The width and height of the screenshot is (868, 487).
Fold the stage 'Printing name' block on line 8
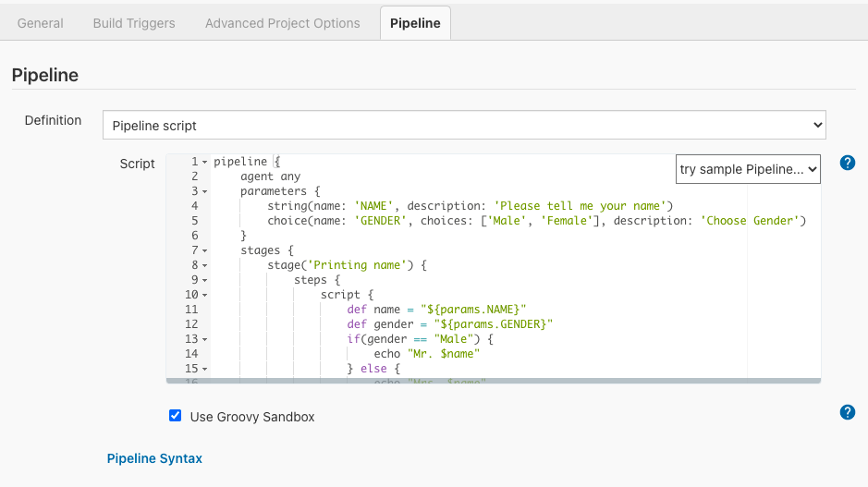(x=204, y=265)
